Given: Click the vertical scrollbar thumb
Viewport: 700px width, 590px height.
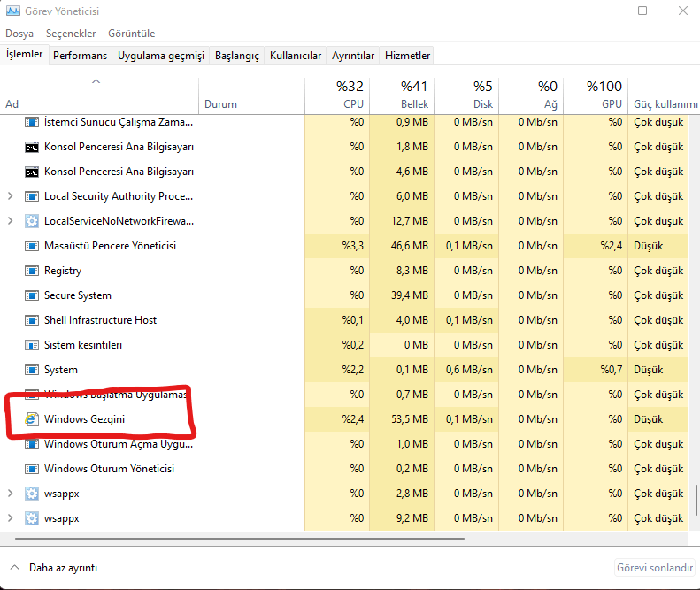Looking at the screenshot, I should coord(696,500).
